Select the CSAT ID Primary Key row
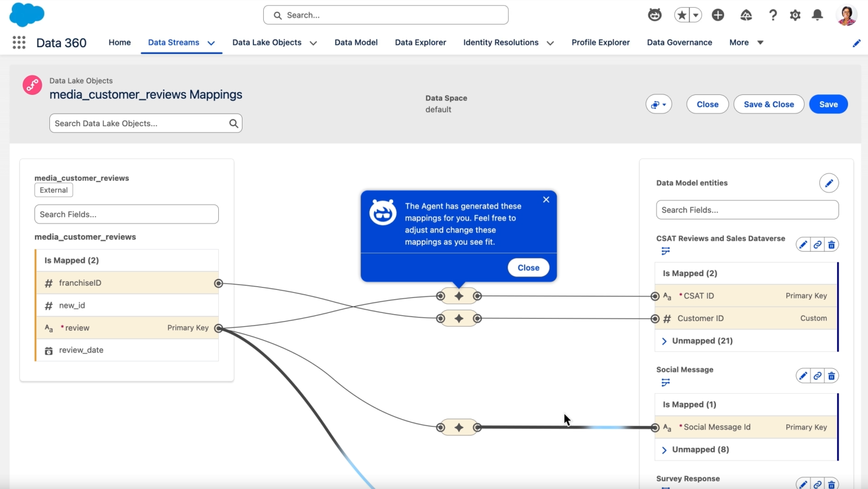This screenshot has height=489, width=868. point(746,296)
